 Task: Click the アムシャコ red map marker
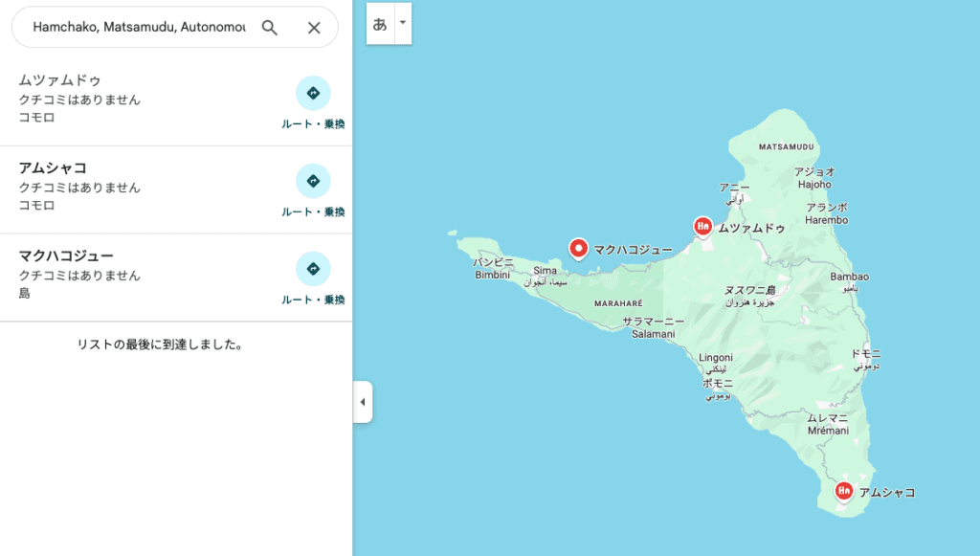[844, 491]
